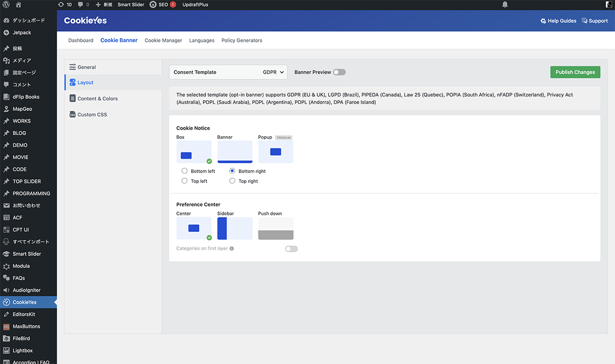Enable Categories on first layer toggle
Image resolution: width=615 pixels, height=364 pixels.
click(x=291, y=249)
